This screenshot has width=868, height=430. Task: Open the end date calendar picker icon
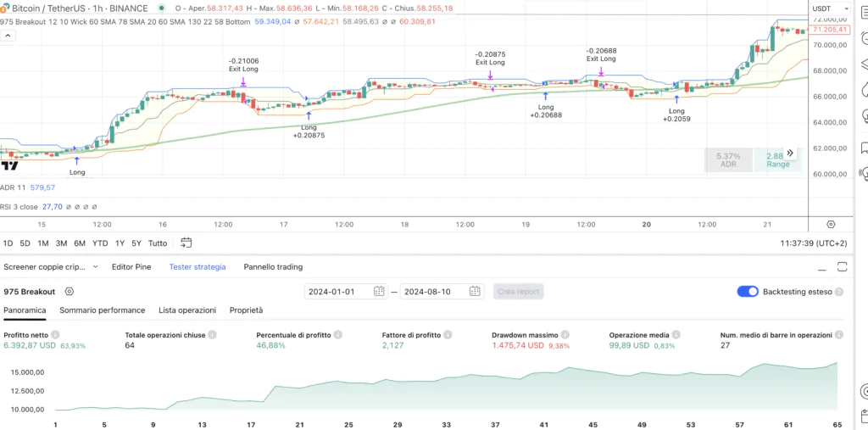(x=475, y=292)
